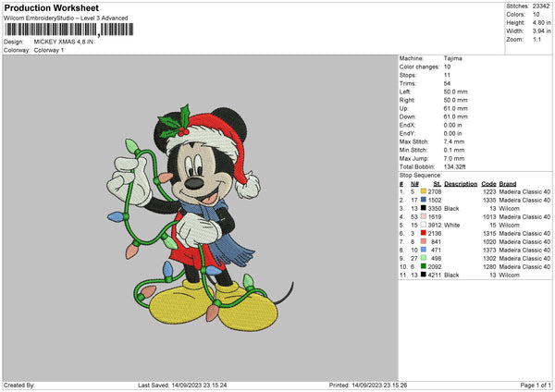
Task: Click the Max Jump value '7.0 mm'
Action: [x=454, y=158]
